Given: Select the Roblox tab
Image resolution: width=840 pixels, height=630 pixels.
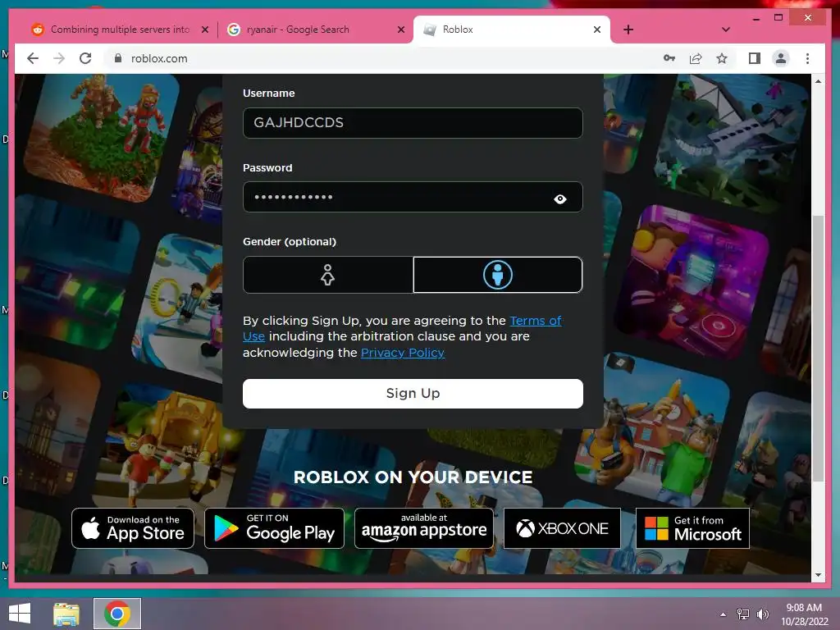Looking at the screenshot, I should [x=512, y=30].
